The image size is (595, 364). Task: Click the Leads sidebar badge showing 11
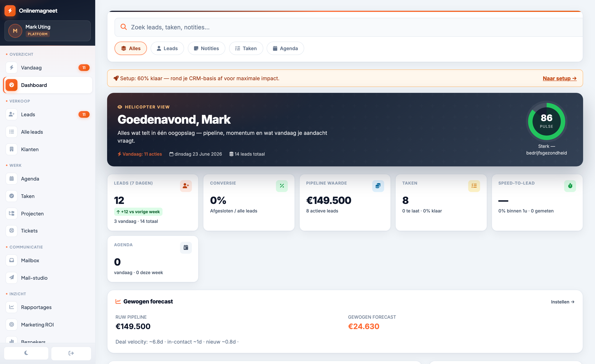tap(84, 114)
